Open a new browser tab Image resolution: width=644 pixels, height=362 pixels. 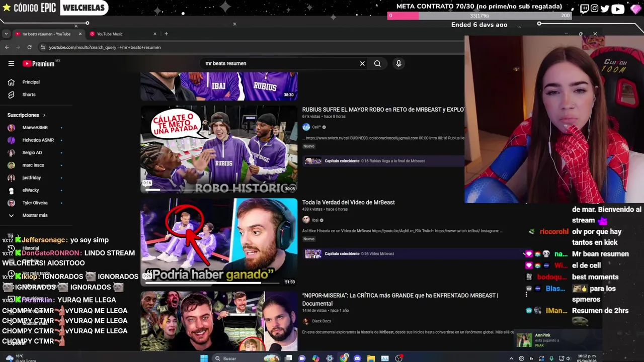point(166,34)
